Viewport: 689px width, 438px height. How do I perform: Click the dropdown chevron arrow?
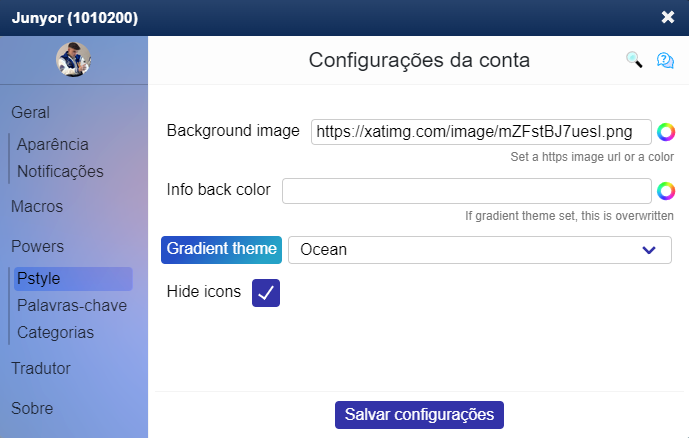pyautogui.click(x=649, y=250)
